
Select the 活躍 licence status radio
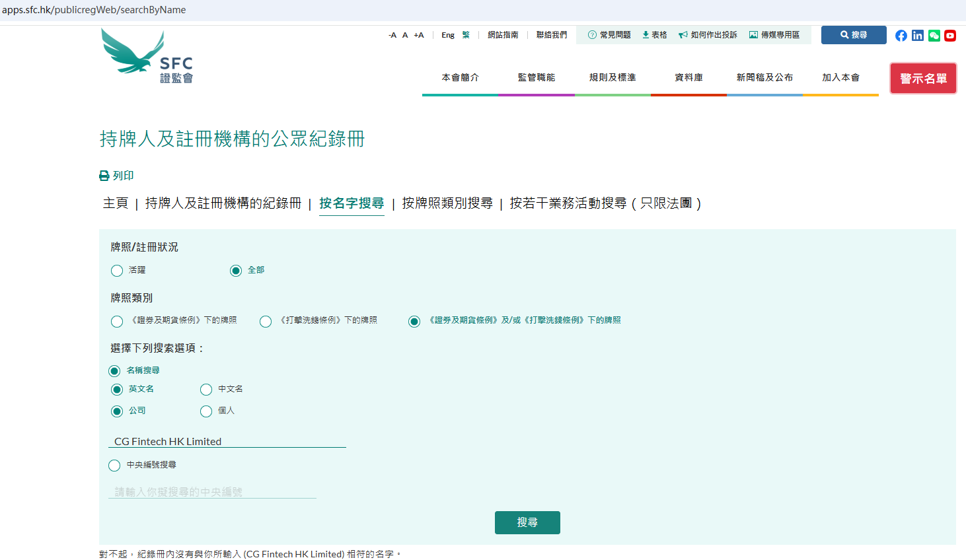(x=117, y=271)
